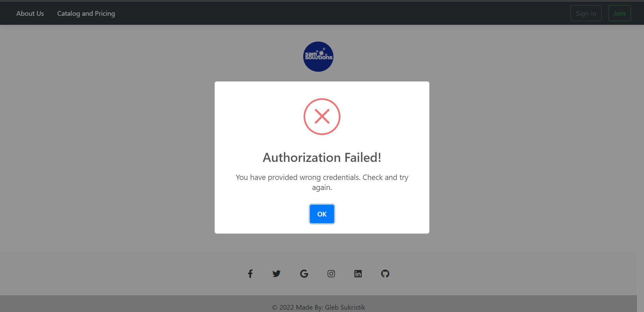644x312 pixels.
Task: Click the red error cross icon
Action: click(322, 117)
